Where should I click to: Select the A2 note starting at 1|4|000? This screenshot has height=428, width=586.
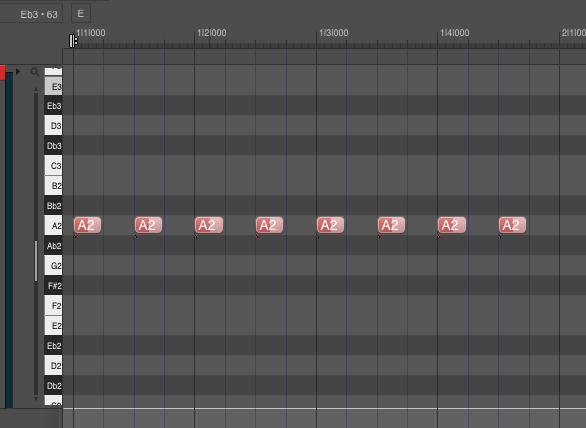(x=452, y=225)
